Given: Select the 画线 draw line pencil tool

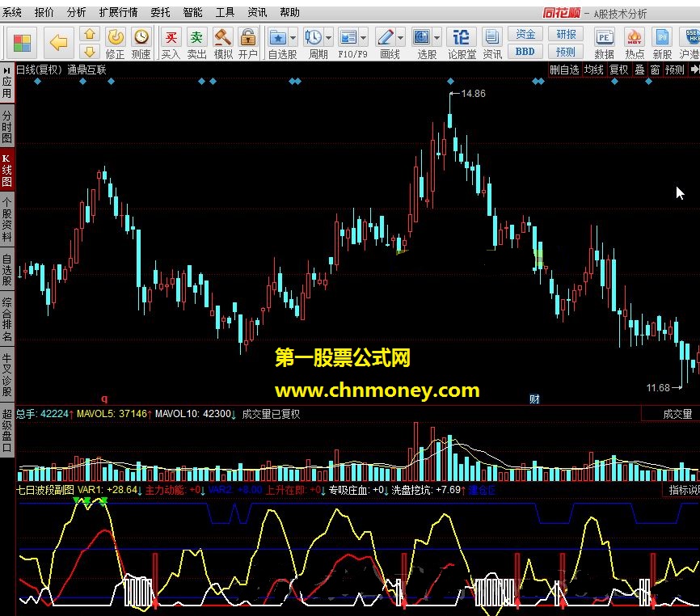Looking at the screenshot, I should [386, 37].
